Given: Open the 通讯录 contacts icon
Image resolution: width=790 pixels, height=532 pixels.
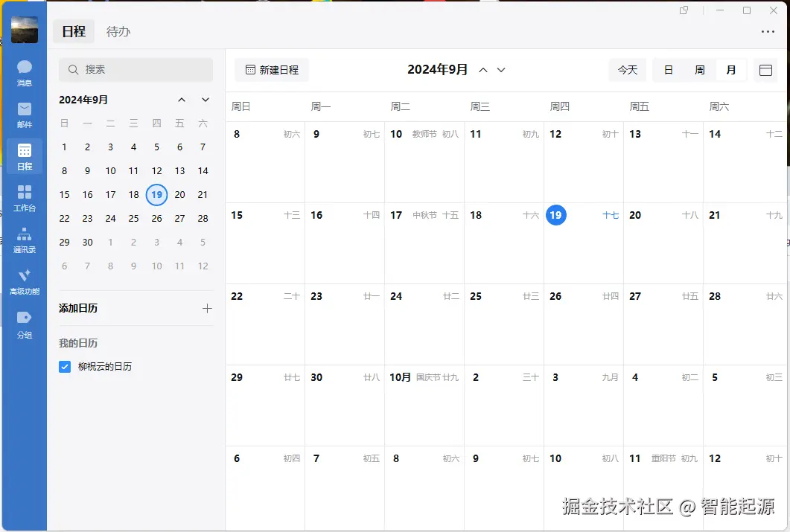Looking at the screenshot, I should tap(25, 240).
